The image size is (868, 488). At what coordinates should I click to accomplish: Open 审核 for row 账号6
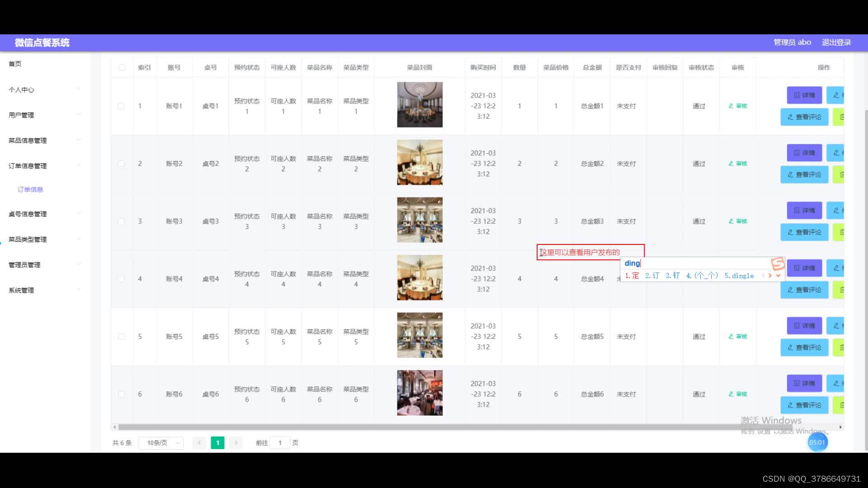pos(738,394)
